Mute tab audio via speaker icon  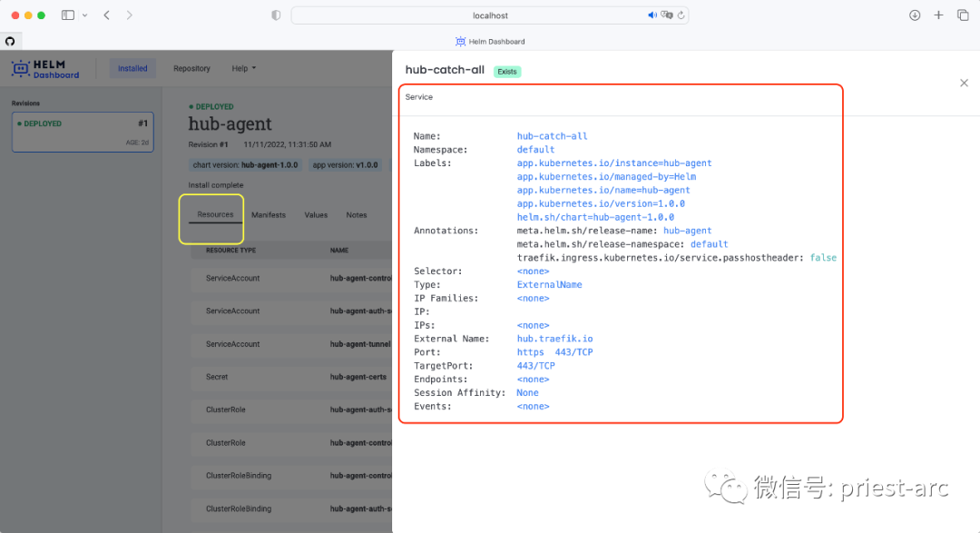click(x=652, y=15)
